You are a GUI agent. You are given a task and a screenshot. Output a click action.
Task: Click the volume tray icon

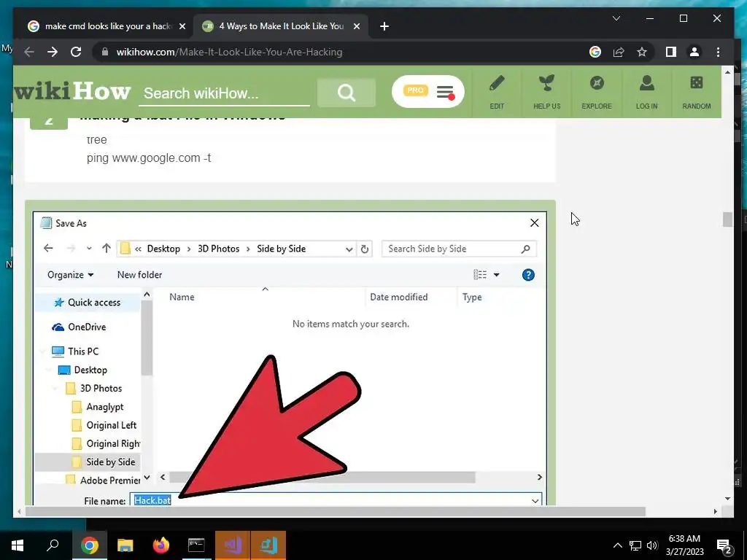point(652,545)
